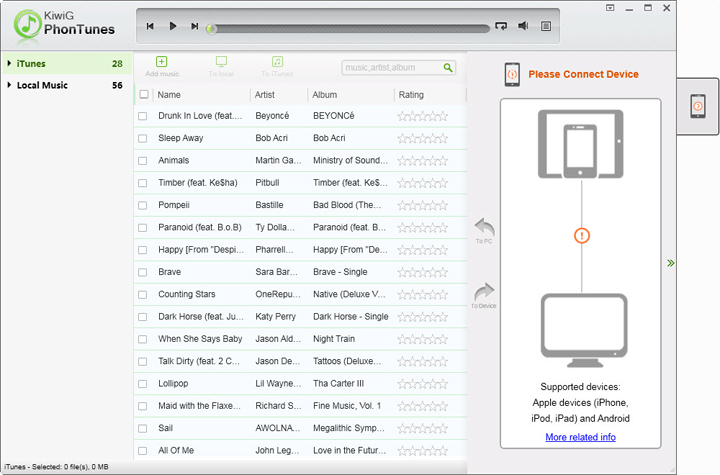Rate When She Says Baby three stars
720x475 pixels.
coord(422,339)
